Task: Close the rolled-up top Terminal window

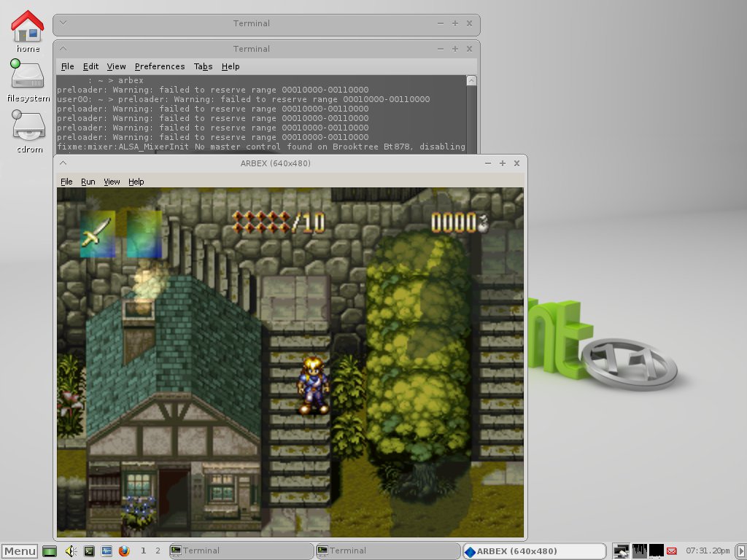Action: [x=469, y=23]
